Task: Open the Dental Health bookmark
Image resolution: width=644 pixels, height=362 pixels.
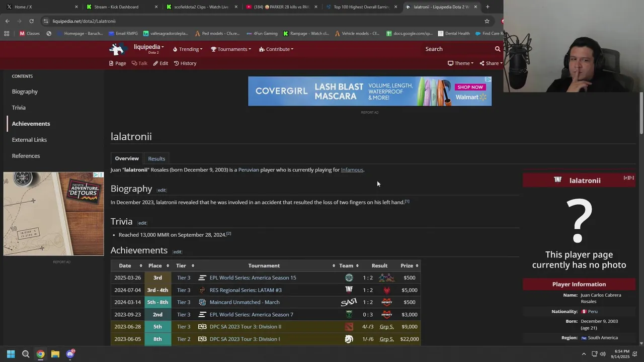Action: point(454,34)
